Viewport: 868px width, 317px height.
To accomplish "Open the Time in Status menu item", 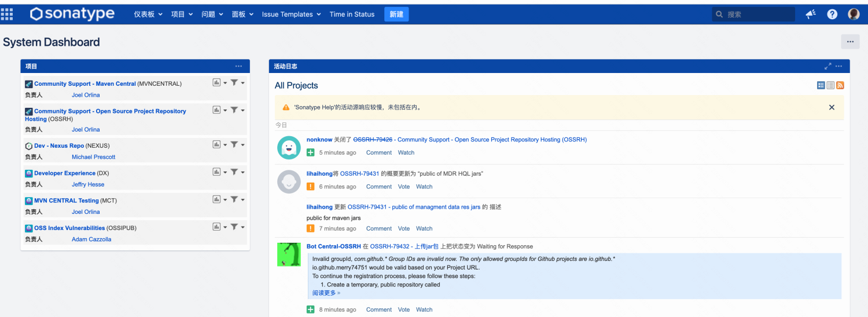I will tap(352, 14).
